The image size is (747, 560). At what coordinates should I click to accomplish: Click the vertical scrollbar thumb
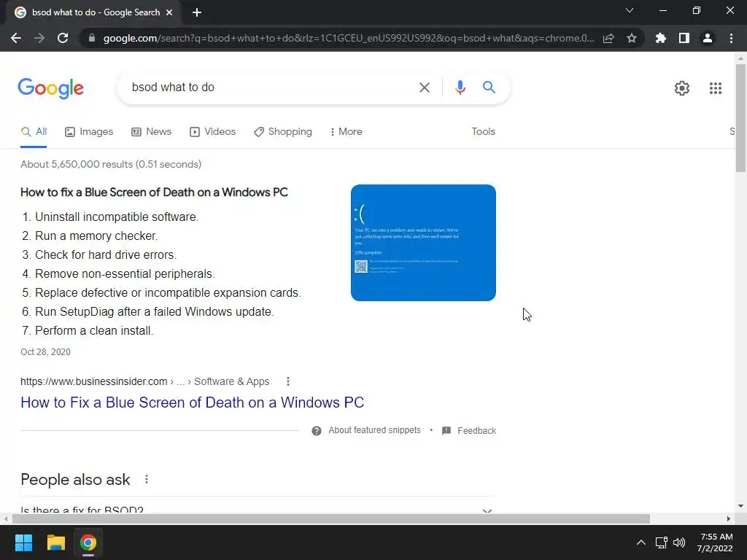click(x=740, y=117)
